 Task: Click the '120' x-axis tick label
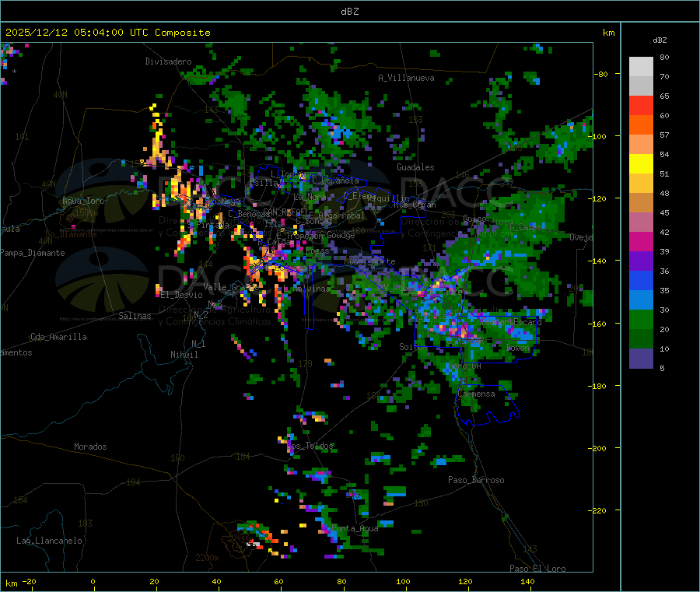[465, 581]
